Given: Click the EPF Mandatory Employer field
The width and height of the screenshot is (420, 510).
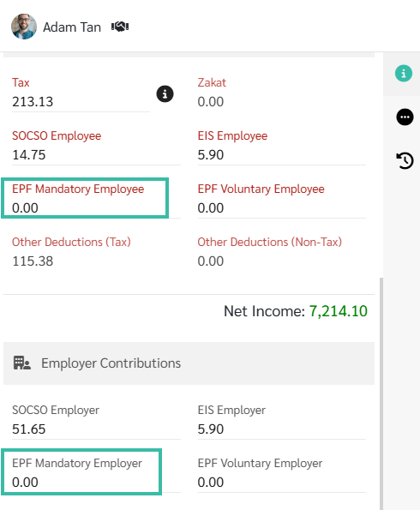Looking at the screenshot, I should (81, 472).
